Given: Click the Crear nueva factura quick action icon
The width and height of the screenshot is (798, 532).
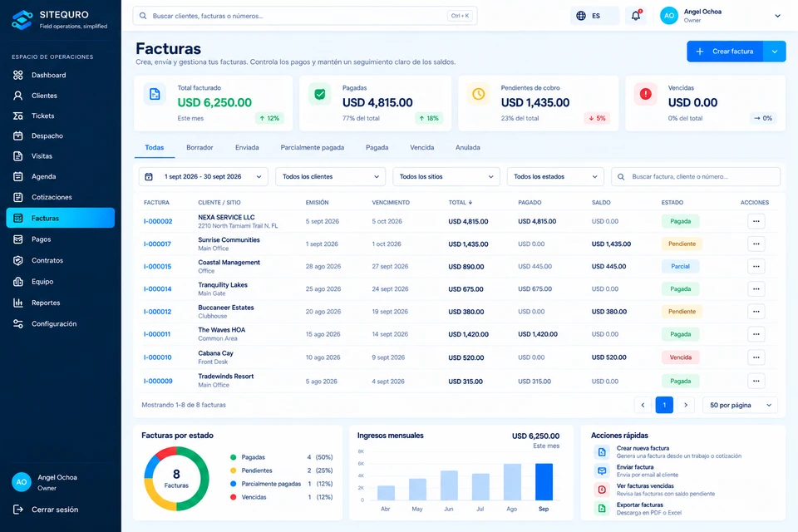Looking at the screenshot, I should point(602,452).
